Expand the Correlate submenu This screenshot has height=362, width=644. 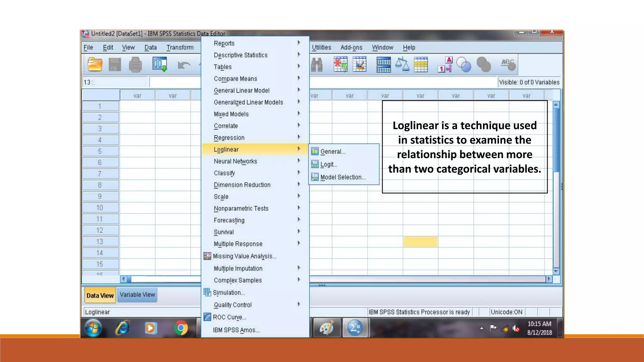[x=255, y=126]
